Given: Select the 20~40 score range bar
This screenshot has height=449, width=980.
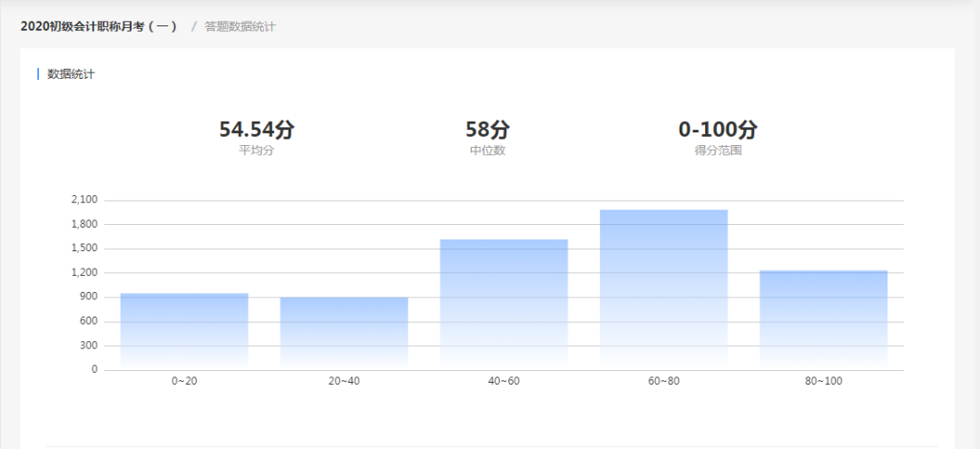Looking at the screenshot, I should tap(344, 334).
